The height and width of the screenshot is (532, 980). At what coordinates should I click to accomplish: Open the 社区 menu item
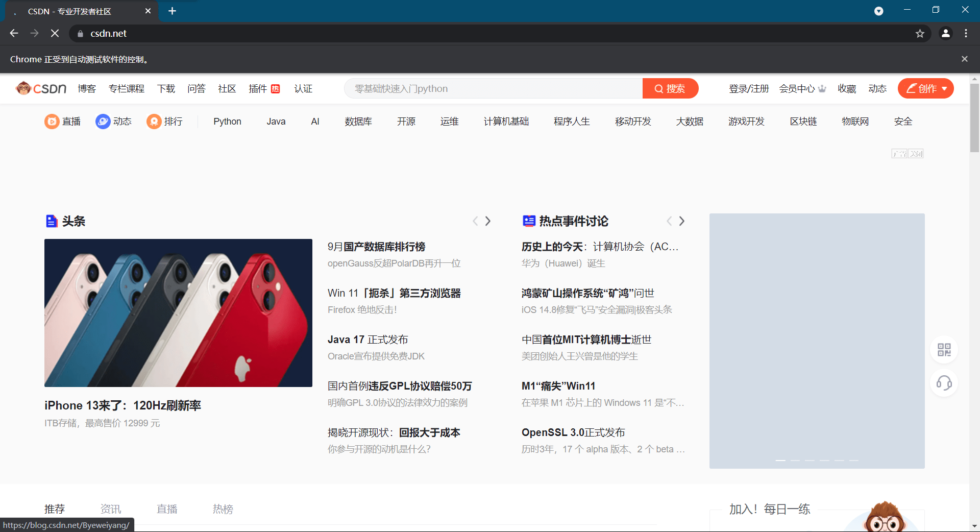(x=227, y=89)
